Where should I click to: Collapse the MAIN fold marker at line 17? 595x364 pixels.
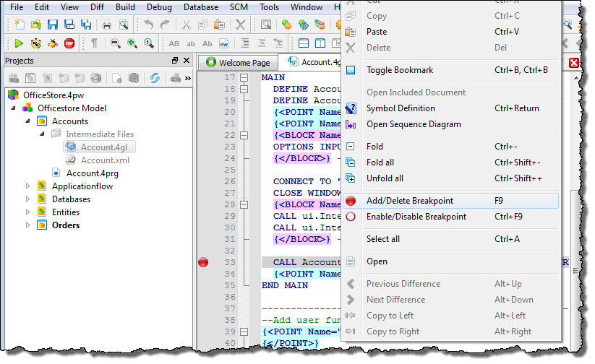pos(244,77)
